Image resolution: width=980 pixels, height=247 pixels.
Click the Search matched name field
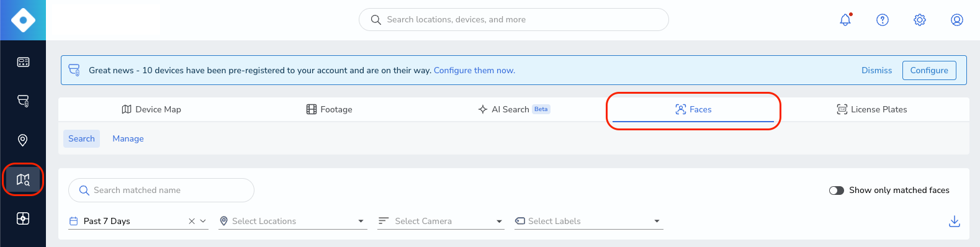point(161,191)
